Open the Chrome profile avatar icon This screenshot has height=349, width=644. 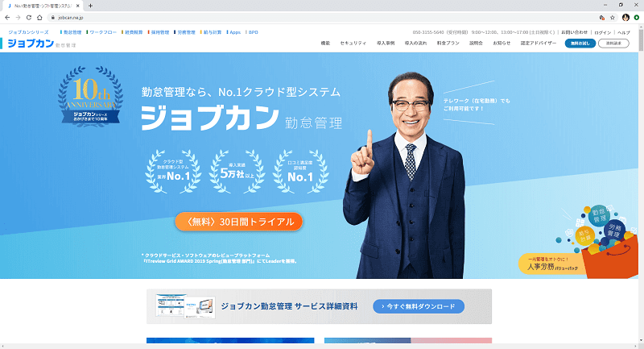(625, 18)
